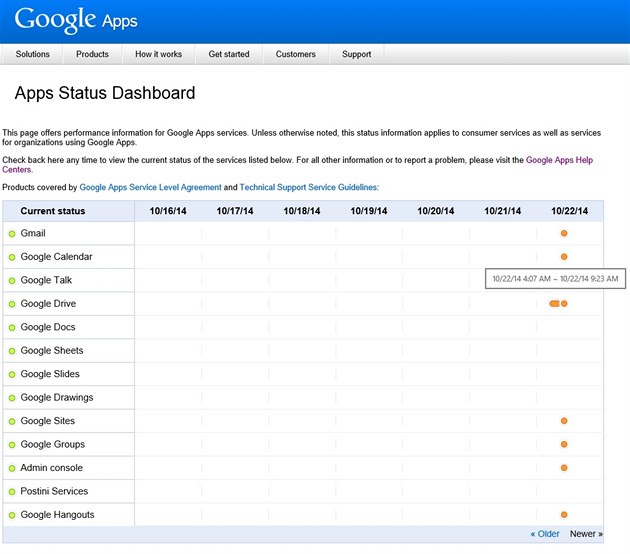Click the Google Drive service name
The image size is (630, 554).
pyautogui.click(x=48, y=303)
